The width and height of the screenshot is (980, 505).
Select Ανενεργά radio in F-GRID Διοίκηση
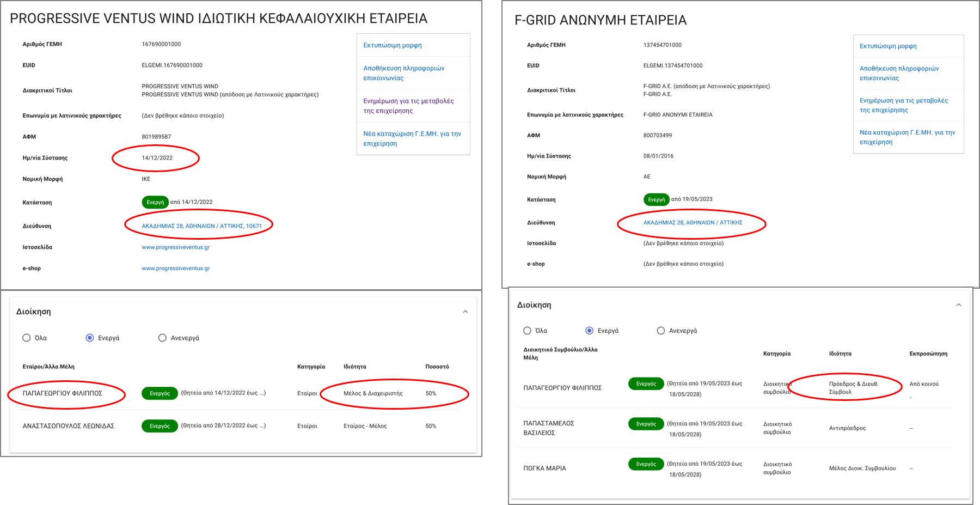click(661, 331)
